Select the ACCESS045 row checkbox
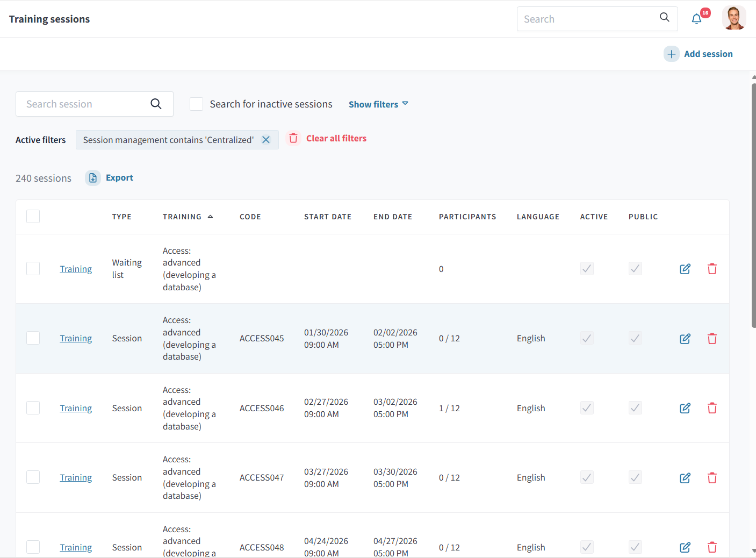Screen dimensions: 756x558 tap(33, 338)
